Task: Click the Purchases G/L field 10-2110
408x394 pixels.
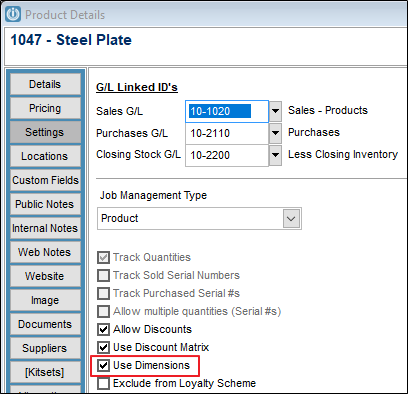Action: 227,133
